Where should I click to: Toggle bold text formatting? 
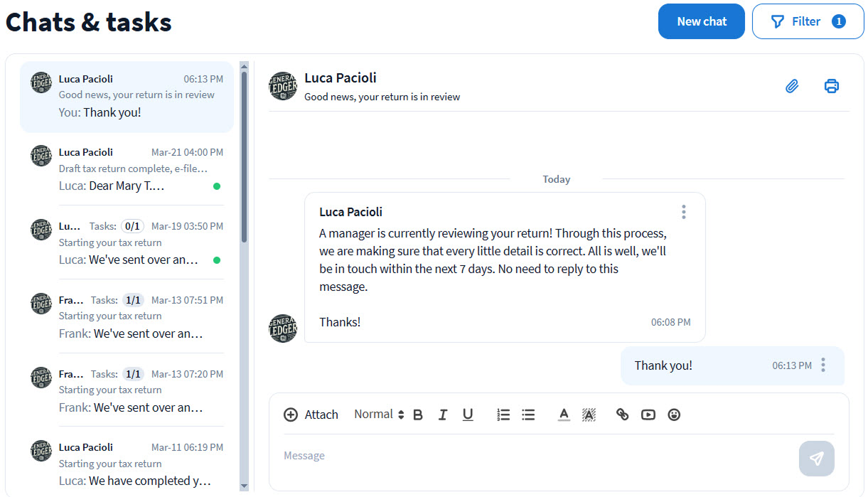[418, 415]
